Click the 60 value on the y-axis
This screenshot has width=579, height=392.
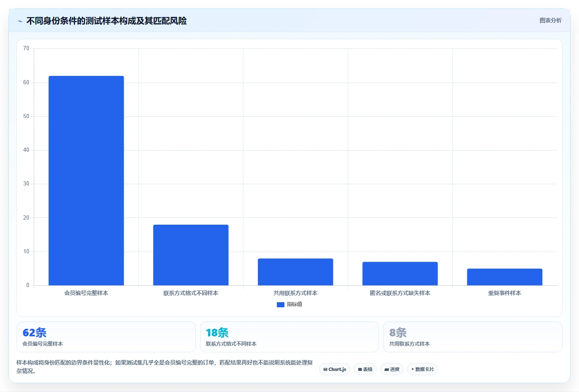pos(26,83)
